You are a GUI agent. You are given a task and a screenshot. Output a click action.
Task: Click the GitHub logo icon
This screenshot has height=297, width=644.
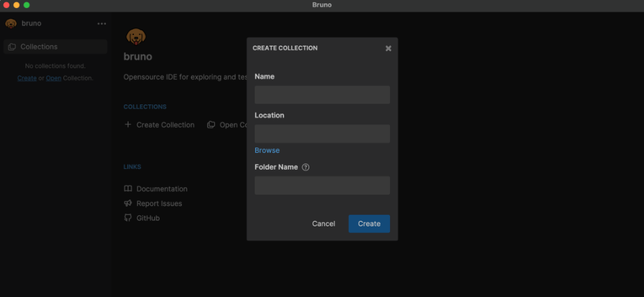[x=128, y=218]
